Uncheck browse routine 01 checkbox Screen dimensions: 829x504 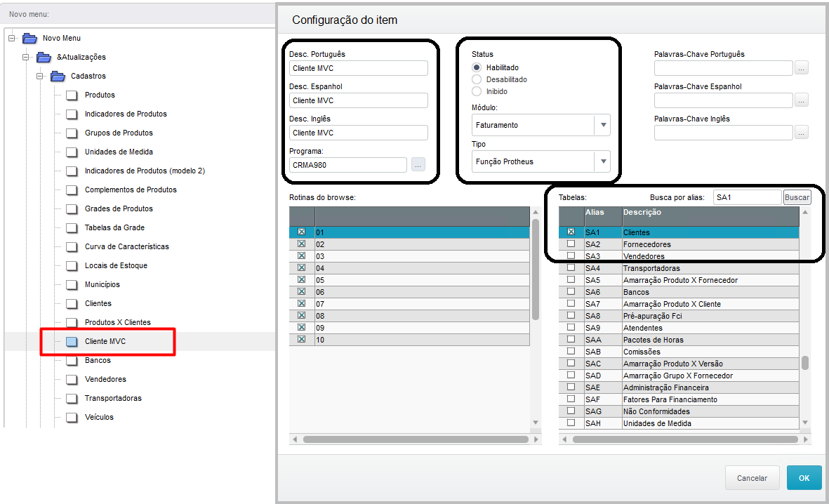click(301, 232)
